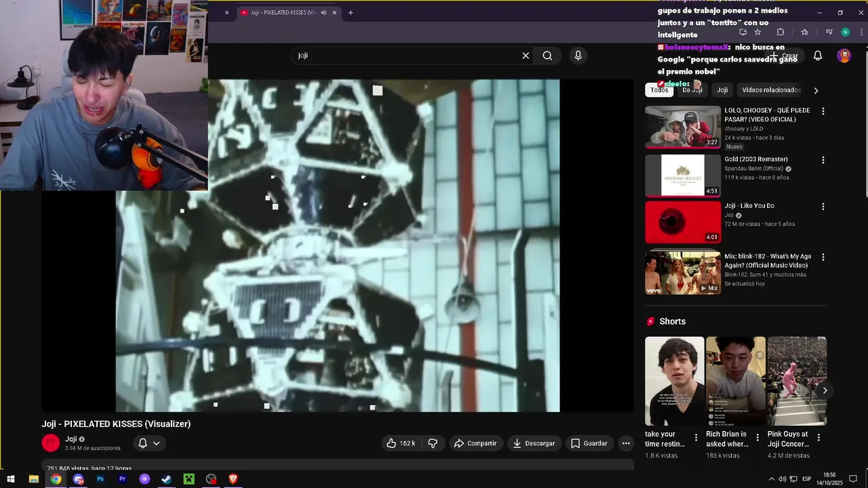Open the Windows notification center icon
The image size is (868, 488).
click(853, 479)
